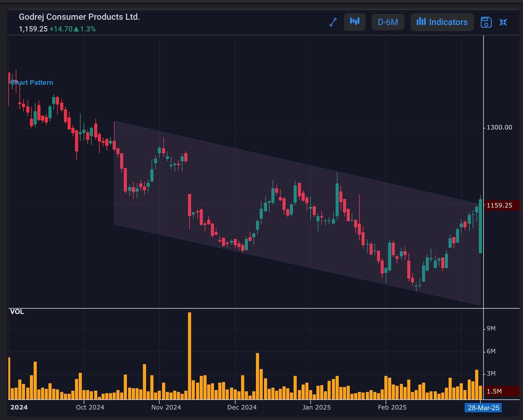
Task: Collapse the chart from fullscreen
Action: click(503, 22)
